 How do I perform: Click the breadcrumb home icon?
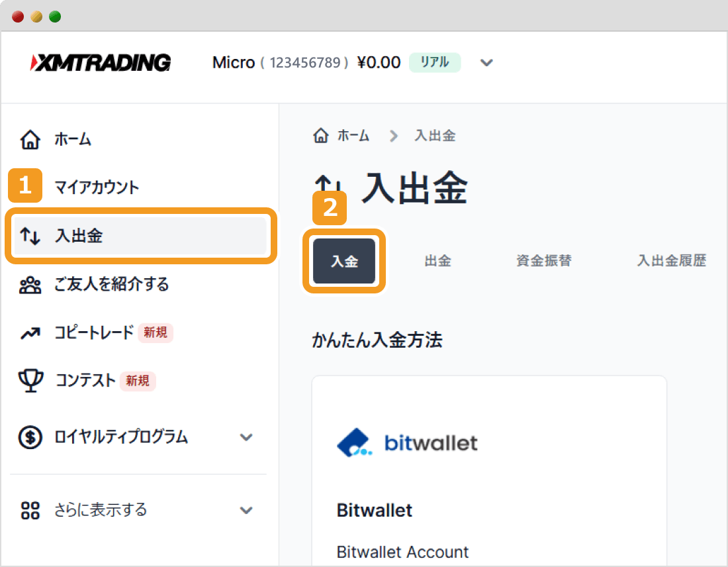click(320, 135)
